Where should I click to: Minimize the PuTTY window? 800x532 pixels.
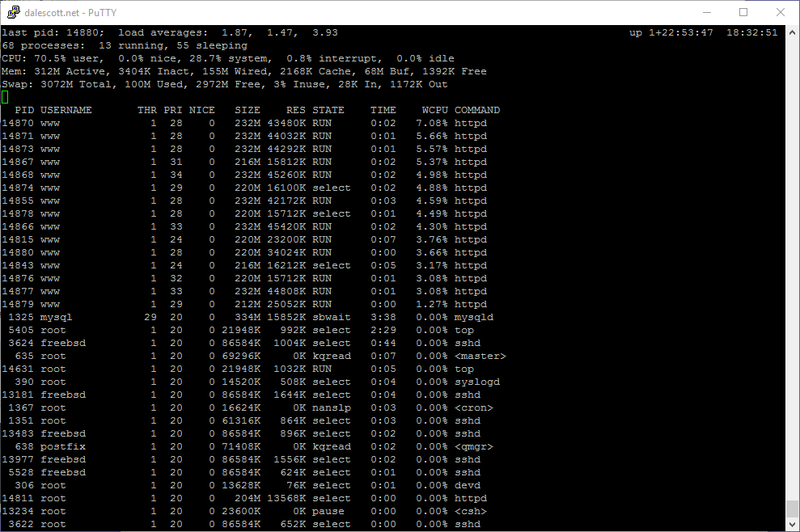coord(707,12)
